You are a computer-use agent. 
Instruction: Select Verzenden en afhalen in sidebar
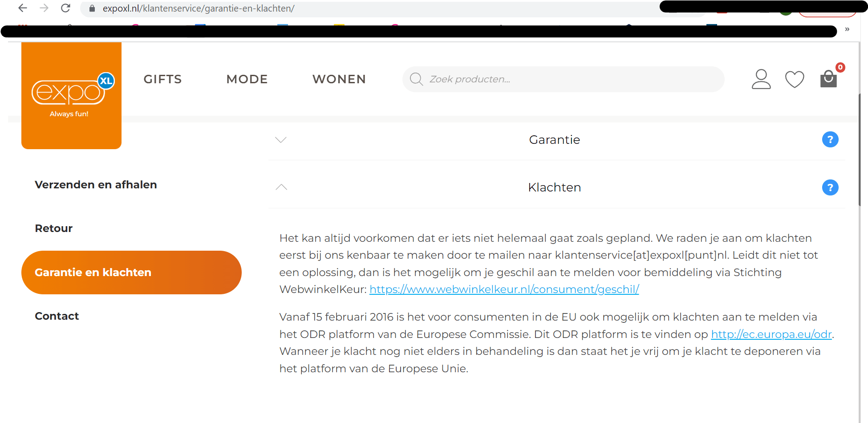click(96, 185)
